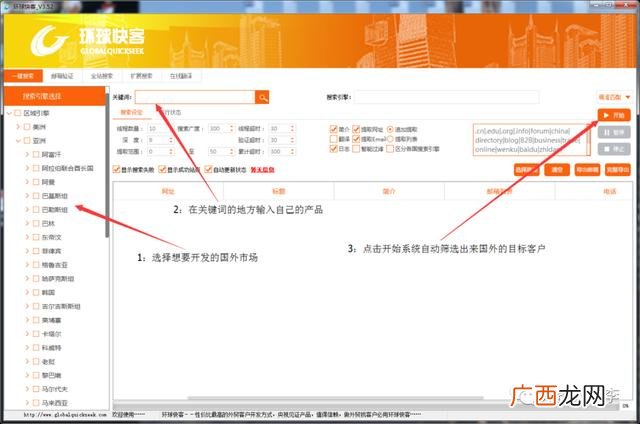
Task: Select the 搜索设定 sub-tab
Action: (x=131, y=112)
